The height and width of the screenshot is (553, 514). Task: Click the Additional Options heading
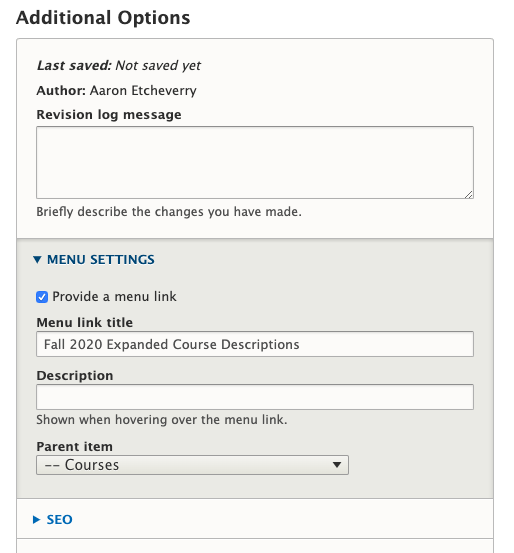[103, 18]
